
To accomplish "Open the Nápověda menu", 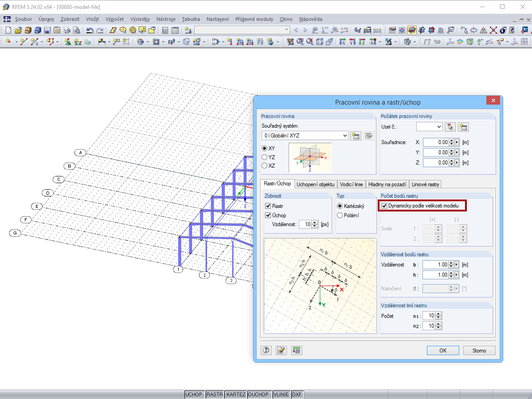I will click(x=310, y=19).
